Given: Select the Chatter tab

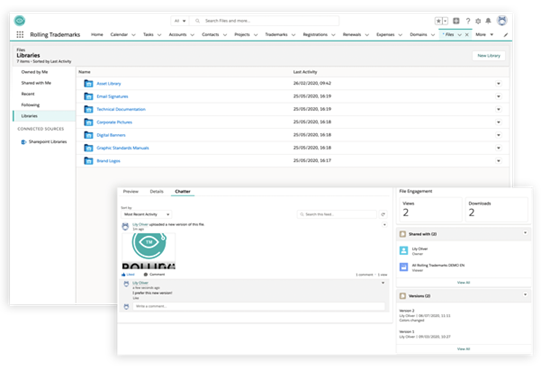Looking at the screenshot, I should (182, 191).
